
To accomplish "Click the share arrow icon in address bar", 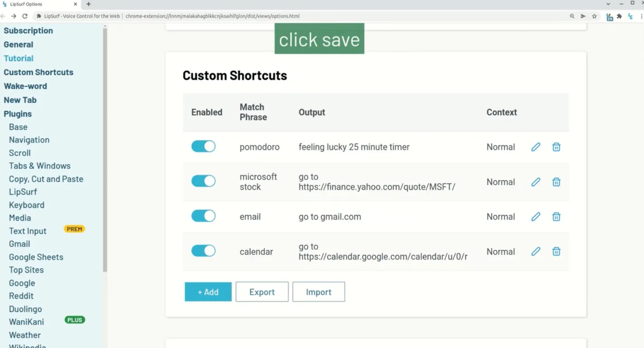I will (583, 16).
